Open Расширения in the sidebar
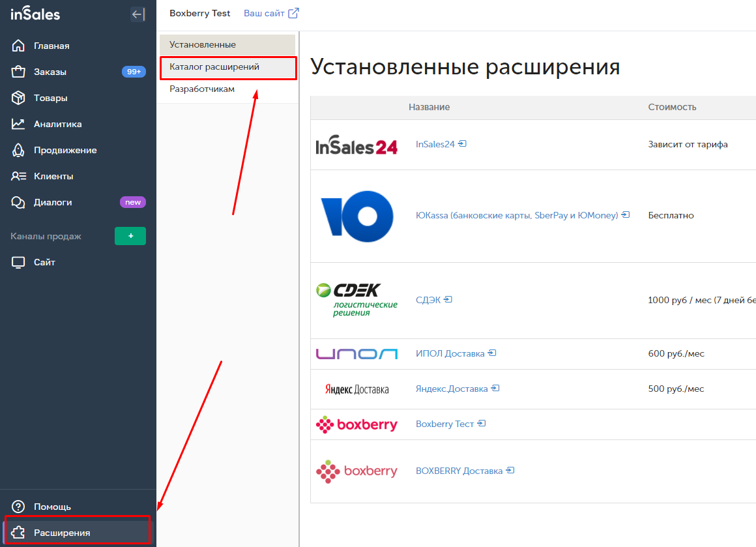The height and width of the screenshot is (547, 756). [x=78, y=533]
